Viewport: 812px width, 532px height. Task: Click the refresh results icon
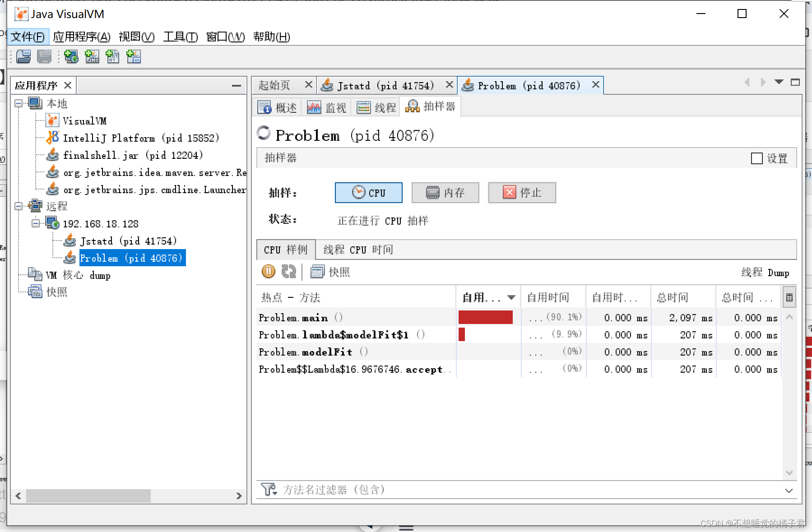tap(288, 271)
